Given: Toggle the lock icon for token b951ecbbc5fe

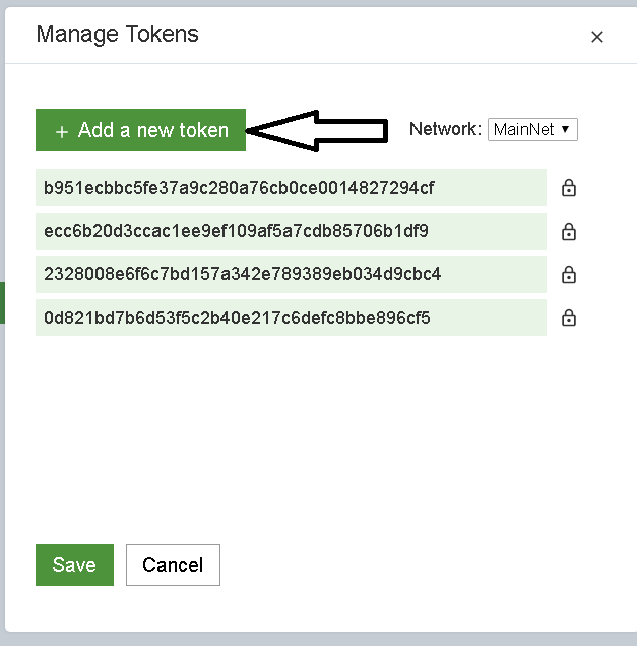Looking at the screenshot, I should pyautogui.click(x=569, y=188).
